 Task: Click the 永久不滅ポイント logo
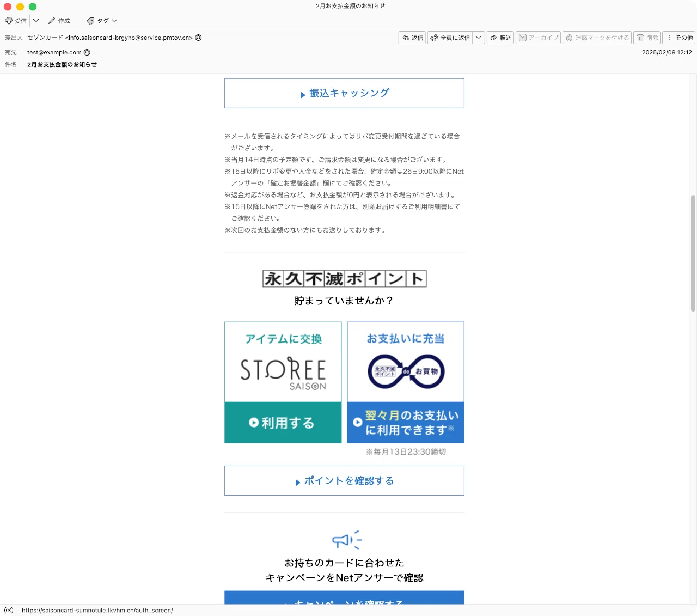pos(344,279)
